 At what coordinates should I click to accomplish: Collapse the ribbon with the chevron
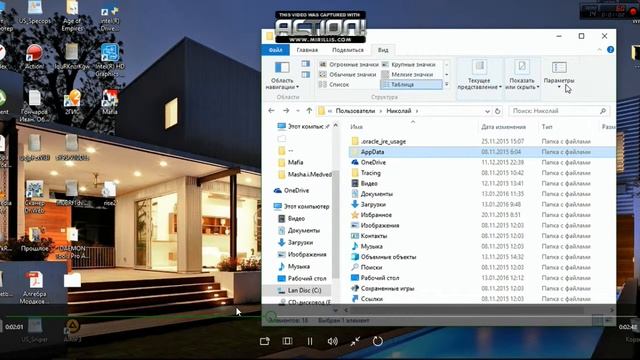(599, 50)
